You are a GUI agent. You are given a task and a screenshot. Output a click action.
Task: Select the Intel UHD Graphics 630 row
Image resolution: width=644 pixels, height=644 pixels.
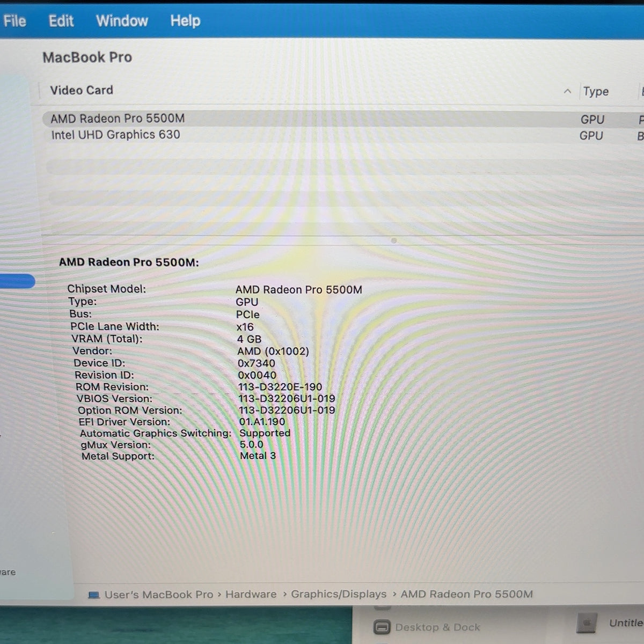click(343, 135)
